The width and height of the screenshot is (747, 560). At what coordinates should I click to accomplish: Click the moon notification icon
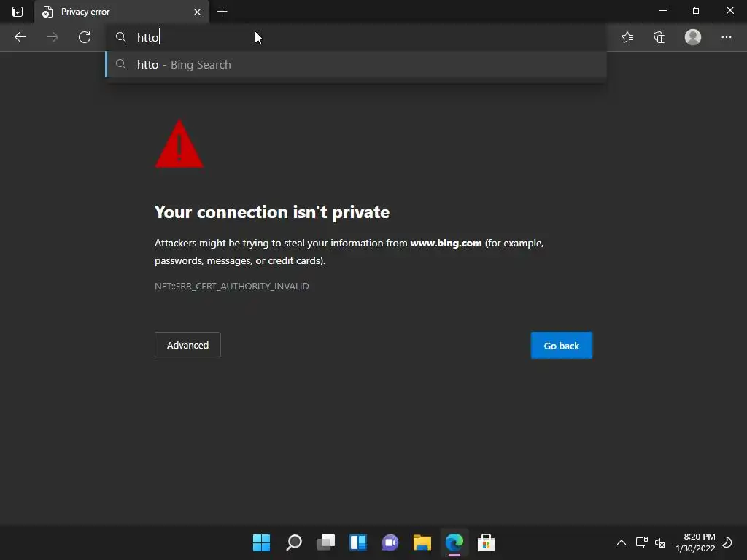pyautogui.click(x=727, y=542)
